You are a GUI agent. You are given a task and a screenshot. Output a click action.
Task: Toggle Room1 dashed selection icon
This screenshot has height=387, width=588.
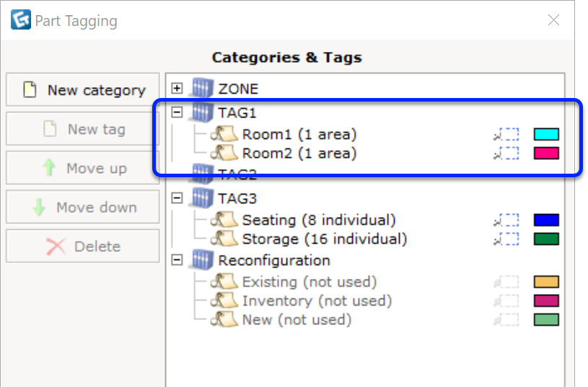tap(506, 134)
